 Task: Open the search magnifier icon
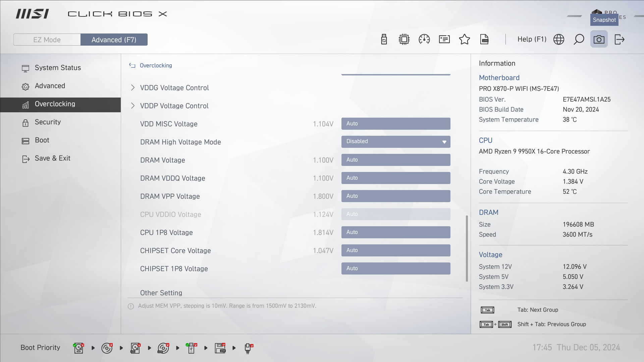pos(579,39)
